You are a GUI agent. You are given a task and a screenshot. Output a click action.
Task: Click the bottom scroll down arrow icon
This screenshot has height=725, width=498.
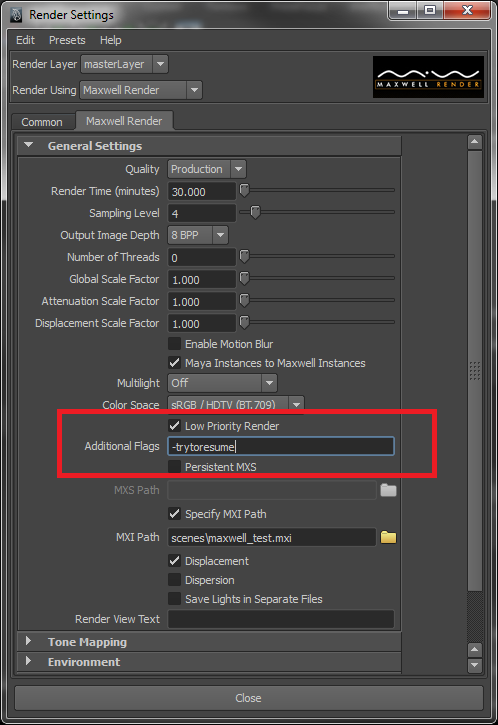pos(474,665)
